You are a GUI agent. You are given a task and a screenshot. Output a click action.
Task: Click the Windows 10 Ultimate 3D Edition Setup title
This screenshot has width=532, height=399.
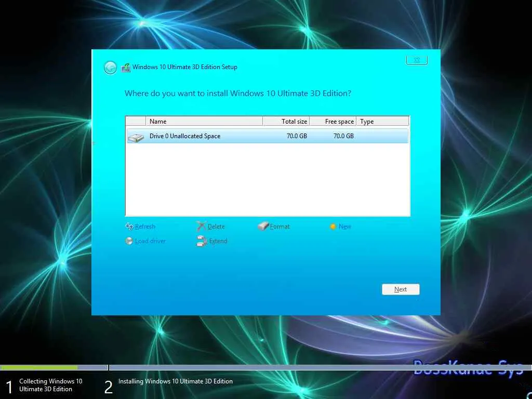click(x=184, y=67)
